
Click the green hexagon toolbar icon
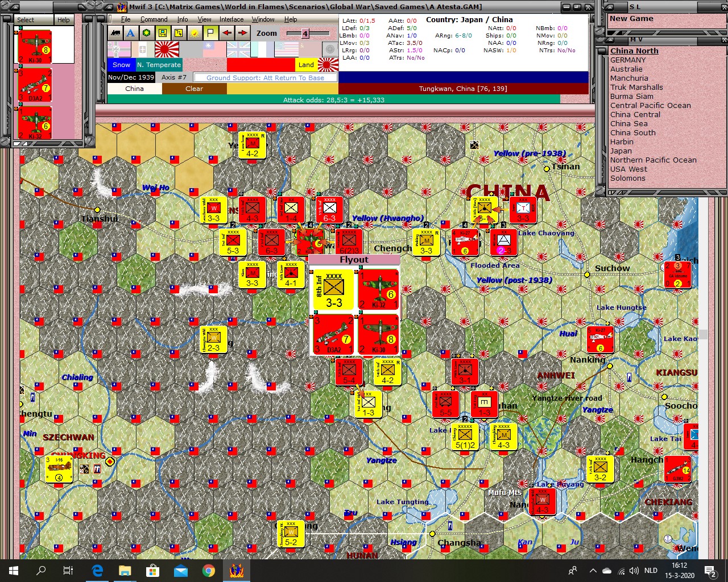click(x=147, y=33)
